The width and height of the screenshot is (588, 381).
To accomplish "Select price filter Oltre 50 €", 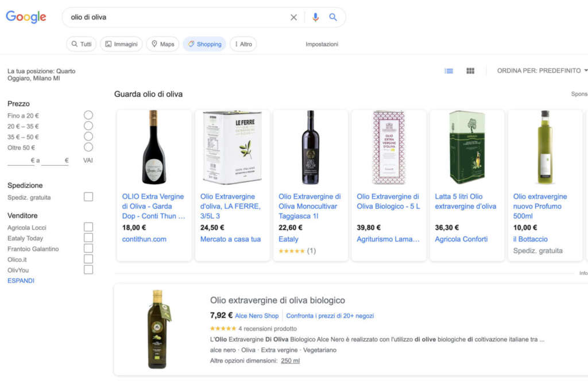I will [88, 147].
